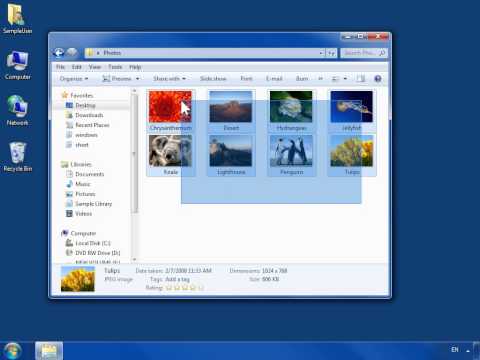Click the Preview toolbar button
480x360 pixels.
point(117,79)
